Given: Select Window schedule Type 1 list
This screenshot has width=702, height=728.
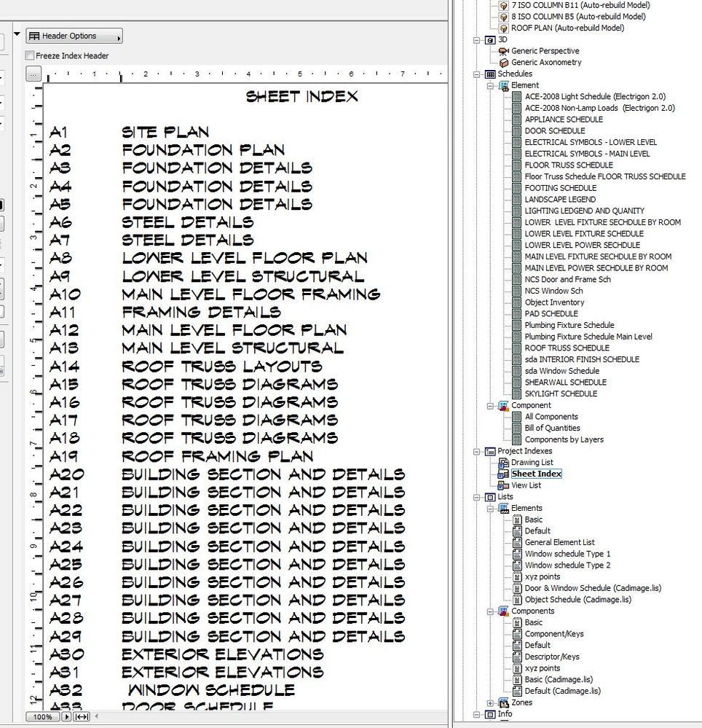Looking at the screenshot, I should point(567,554).
